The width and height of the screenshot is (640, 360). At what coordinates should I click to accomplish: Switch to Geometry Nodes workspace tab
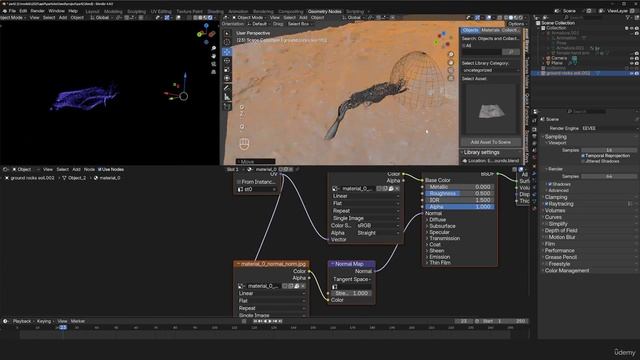tap(324, 11)
